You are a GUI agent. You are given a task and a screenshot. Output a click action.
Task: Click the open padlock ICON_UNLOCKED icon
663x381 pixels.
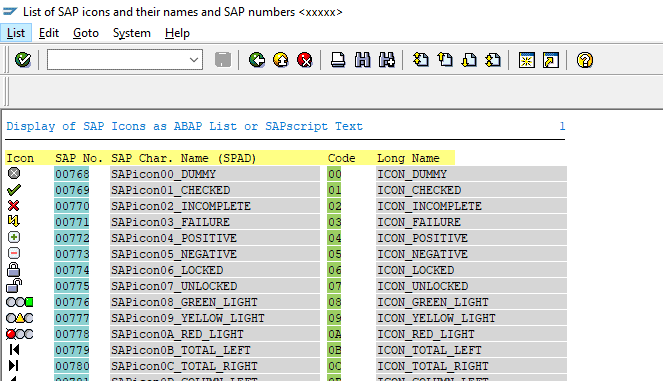(x=14, y=285)
